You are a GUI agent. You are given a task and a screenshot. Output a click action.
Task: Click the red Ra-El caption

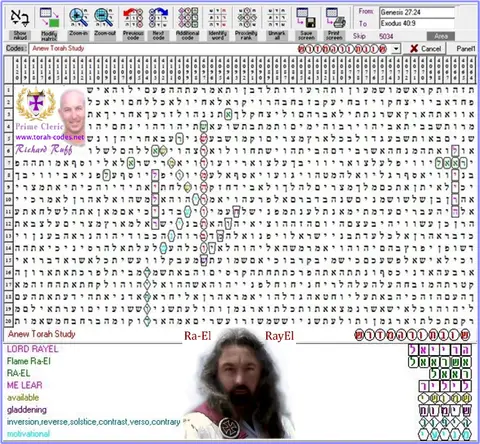(x=198, y=336)
